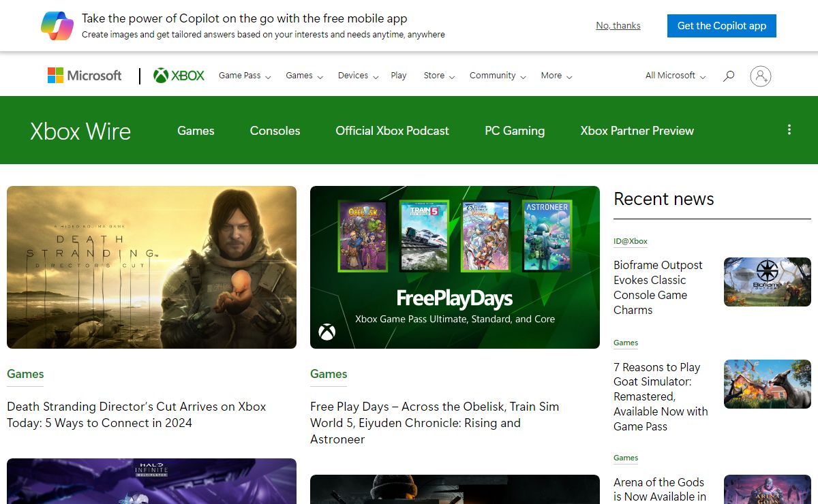Open the Death Stranding Director's Cut article headline
The height and width of the screenshot is (504, 818).
pyautogui.click(x=136, y=414)
